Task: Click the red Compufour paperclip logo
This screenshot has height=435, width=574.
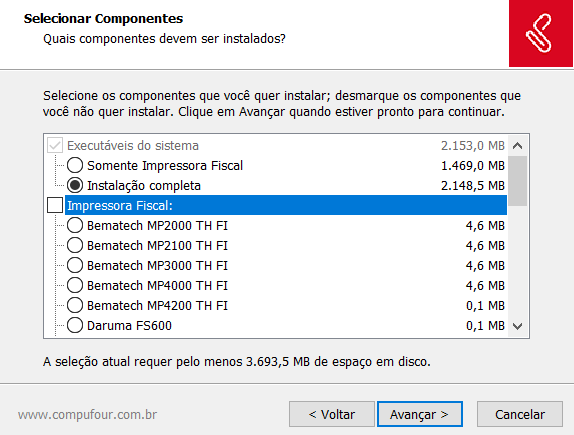Action: click(540, 33)
